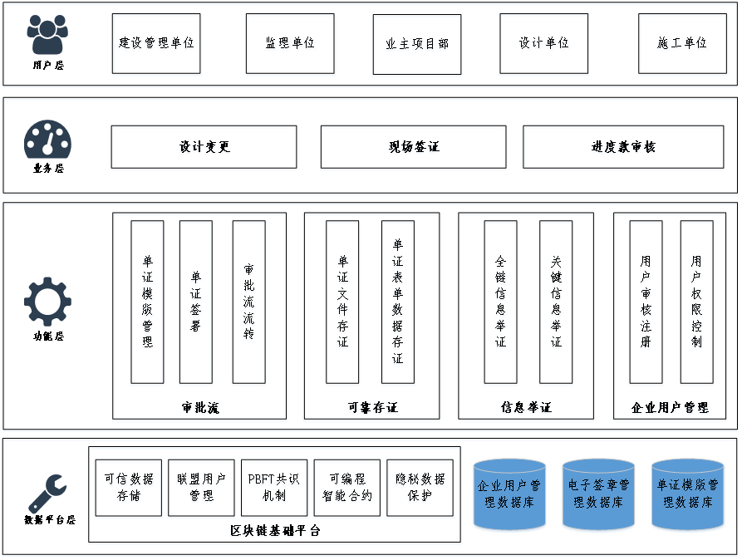Select the 用户权限控制 vertical block
The height and width of the screenshot is (560, 742).
pos(696,303)
